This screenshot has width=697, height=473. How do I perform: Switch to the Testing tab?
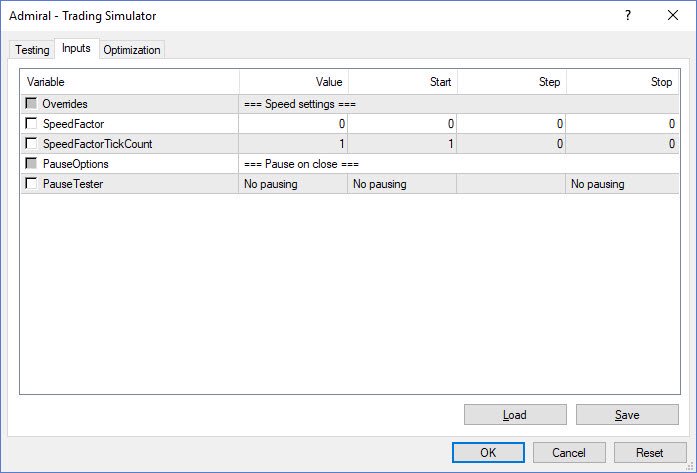(x=32, y=50)
